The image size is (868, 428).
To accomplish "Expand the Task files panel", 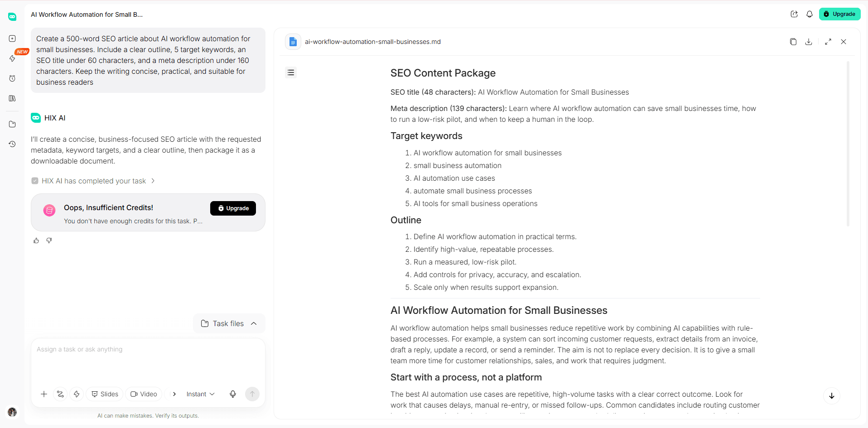I will (229, 323).
